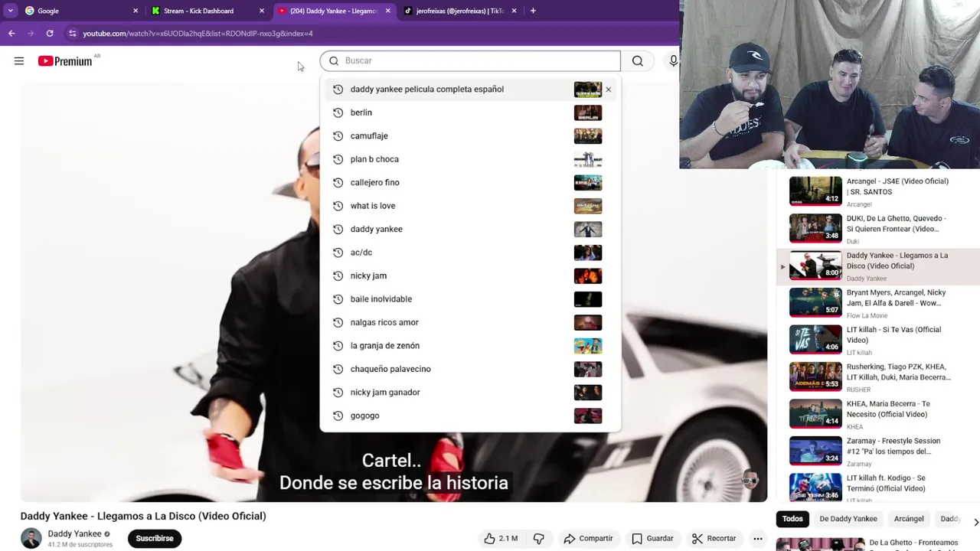Select 'nicky jam' from search history

pos(470,275)
